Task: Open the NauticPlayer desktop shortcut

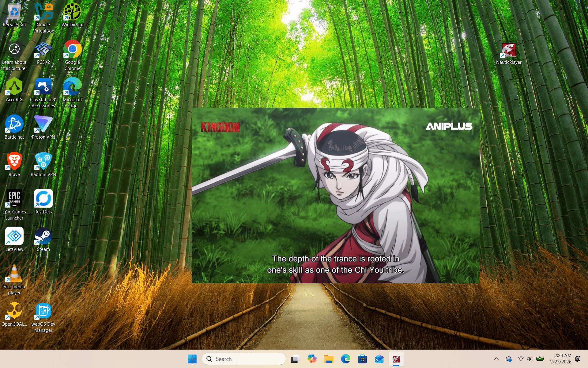Action: pos(508,50)
